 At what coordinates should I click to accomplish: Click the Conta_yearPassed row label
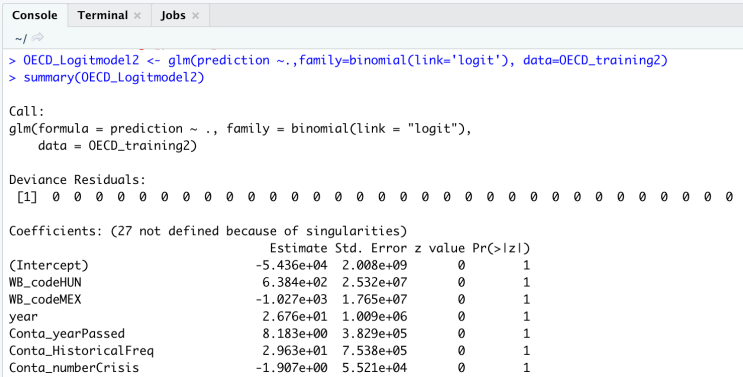coord(67,334)
